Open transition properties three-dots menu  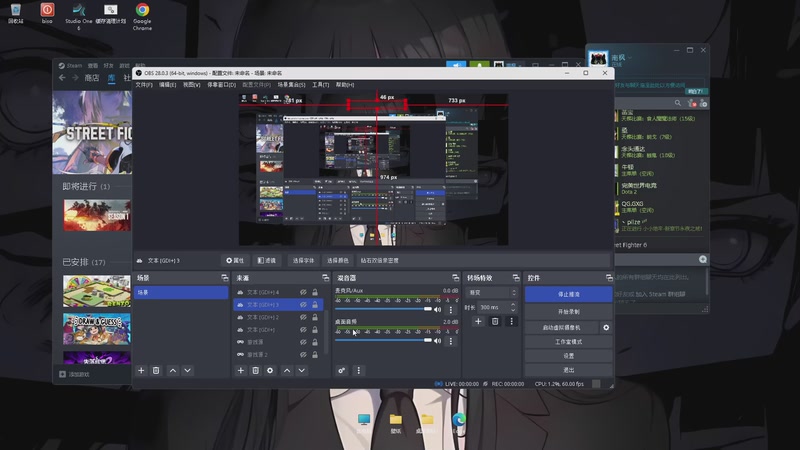pyautogui.click(x=512, y=321)
